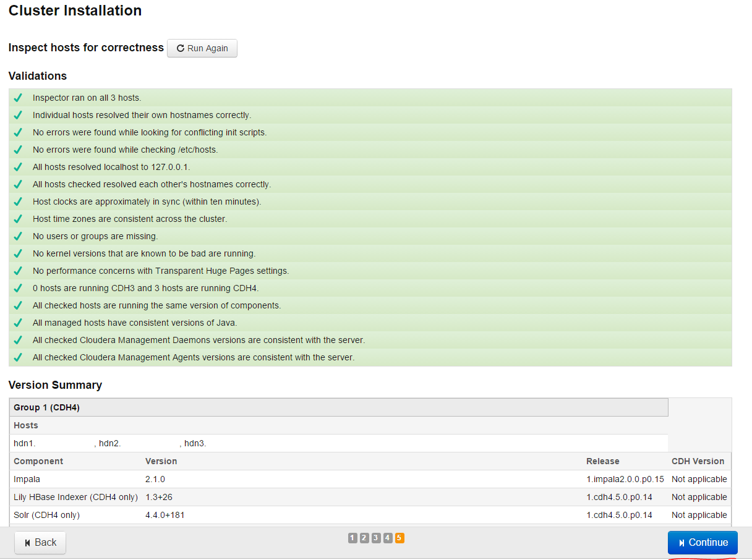Click checkmark for localhost 127.0.0.1 validation
This screenshot has height=560, width=752.
[18, 167]
